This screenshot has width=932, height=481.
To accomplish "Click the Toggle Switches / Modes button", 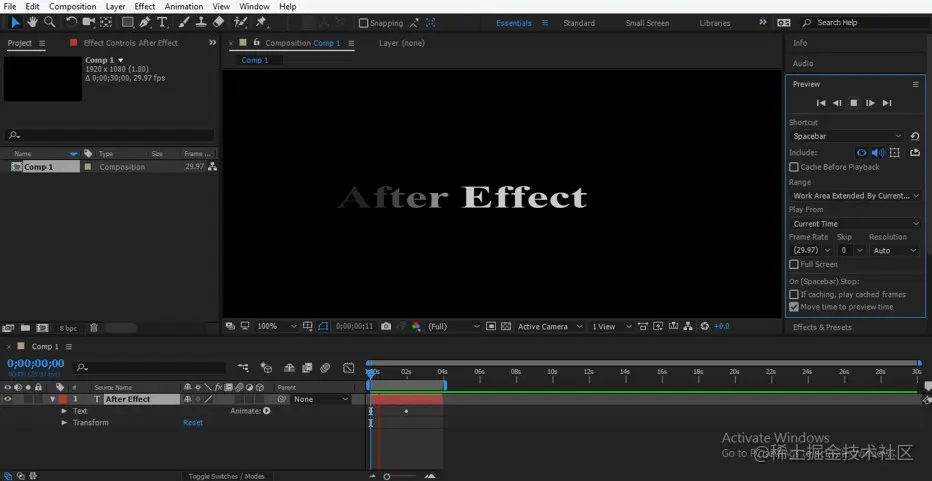I will (226, 476).
